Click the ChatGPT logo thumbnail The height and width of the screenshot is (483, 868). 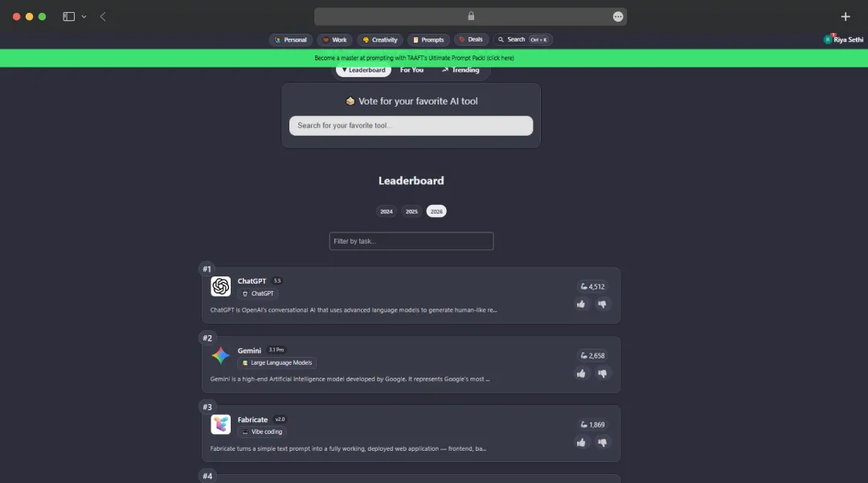(220, 286)
